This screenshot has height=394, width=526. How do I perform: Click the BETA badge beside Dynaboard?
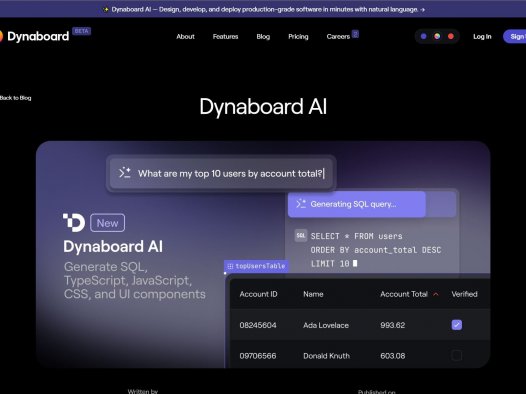pos(82,31)
